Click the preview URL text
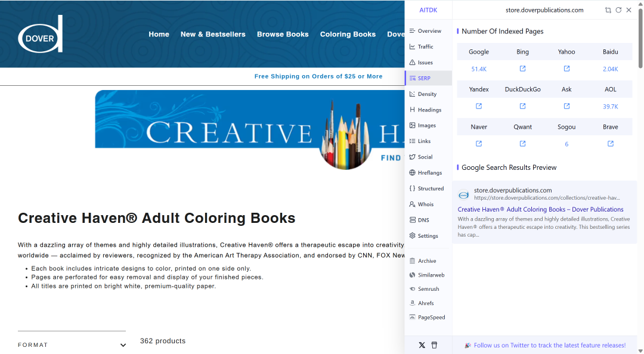 tap(547, 198)
